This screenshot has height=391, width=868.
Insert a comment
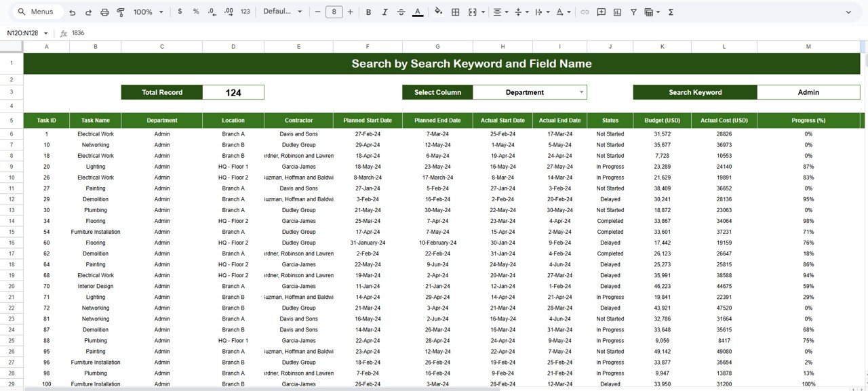pyautogui.click(x=601, y=12)
